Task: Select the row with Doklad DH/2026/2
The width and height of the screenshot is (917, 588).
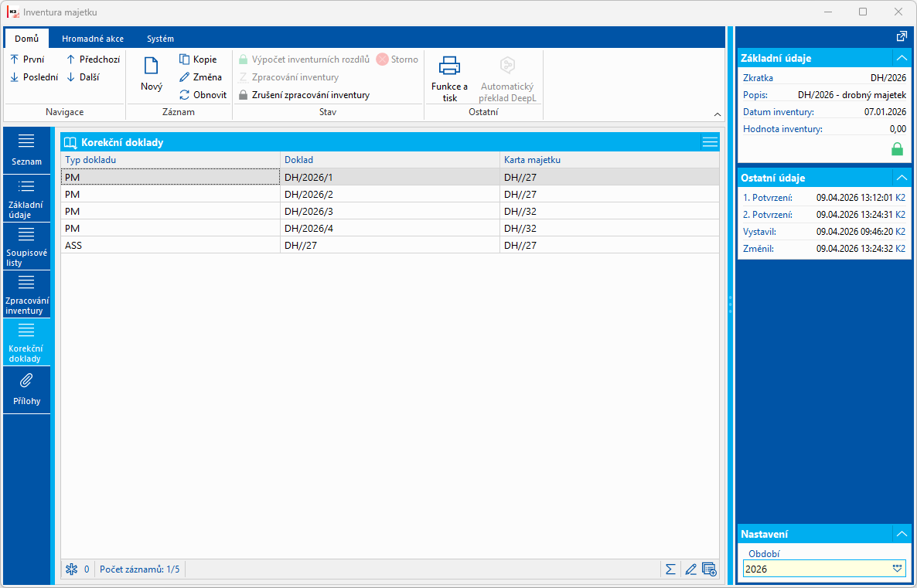Action: 390,194
